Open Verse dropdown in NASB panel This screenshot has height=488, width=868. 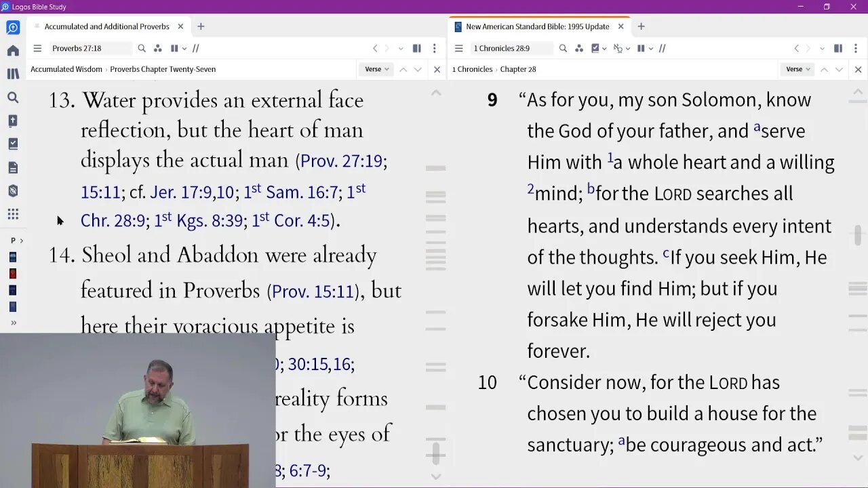(x=798, y=69)
